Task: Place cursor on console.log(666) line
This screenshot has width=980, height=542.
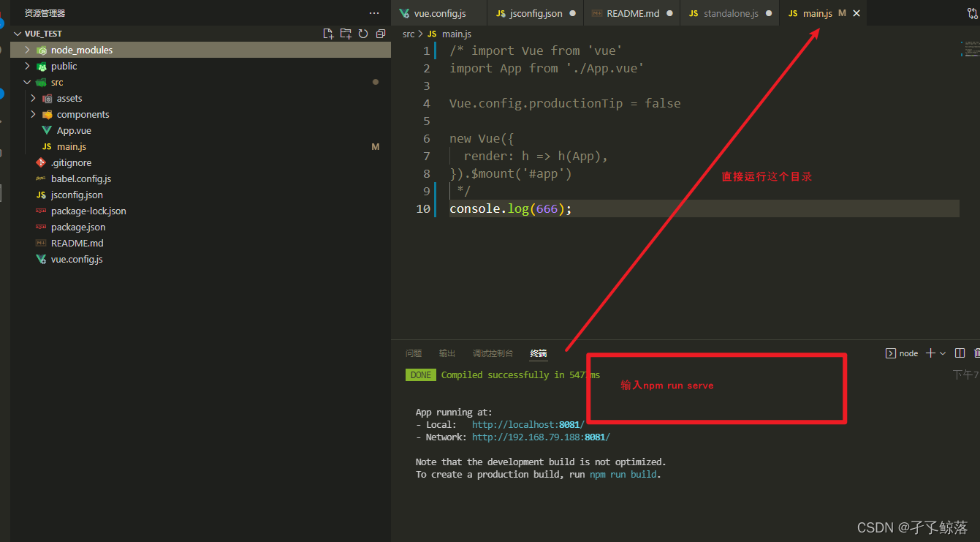Action: coord(511,208)
